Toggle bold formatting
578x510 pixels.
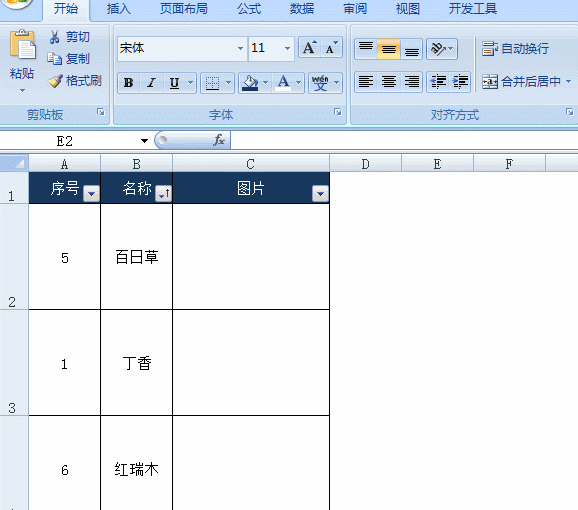coord(128,83)
